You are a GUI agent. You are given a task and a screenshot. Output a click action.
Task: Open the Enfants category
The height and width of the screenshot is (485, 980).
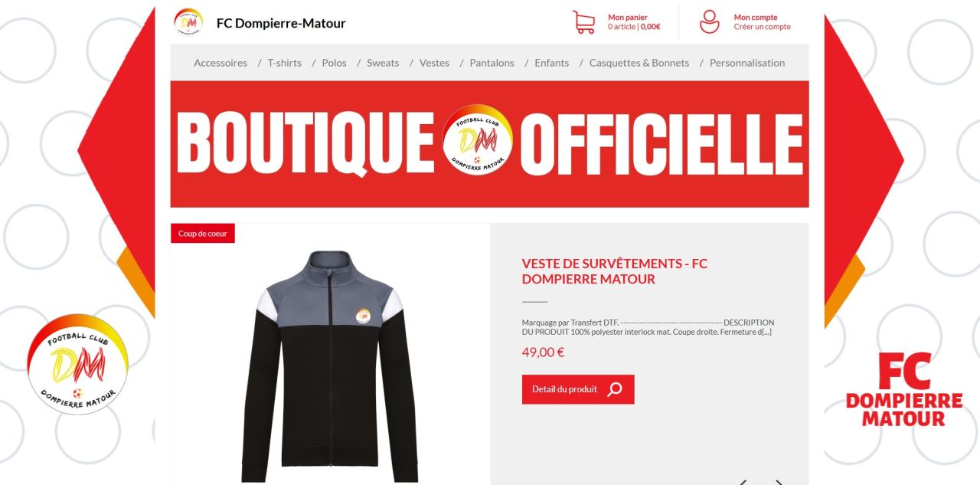(552, 63)
